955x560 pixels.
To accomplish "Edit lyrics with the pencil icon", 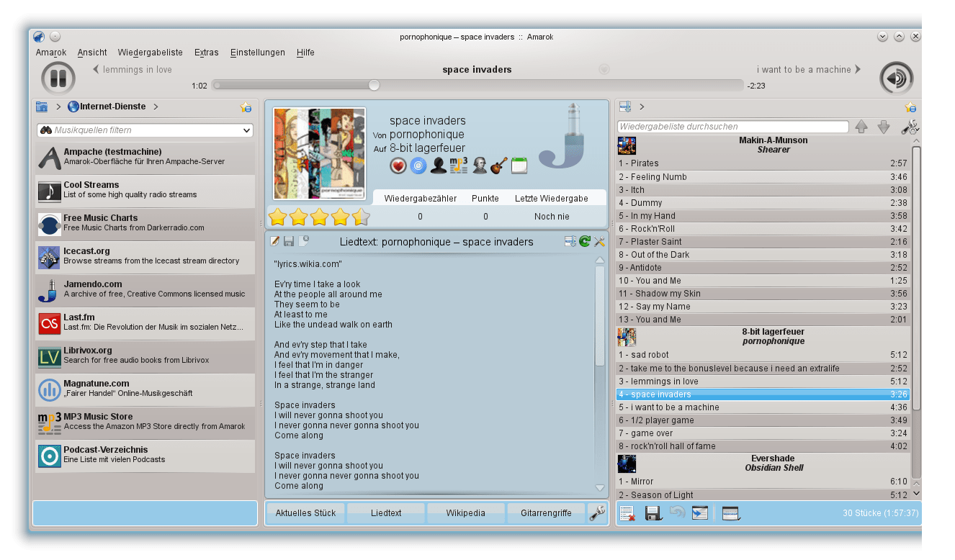I will click(274, 241).
